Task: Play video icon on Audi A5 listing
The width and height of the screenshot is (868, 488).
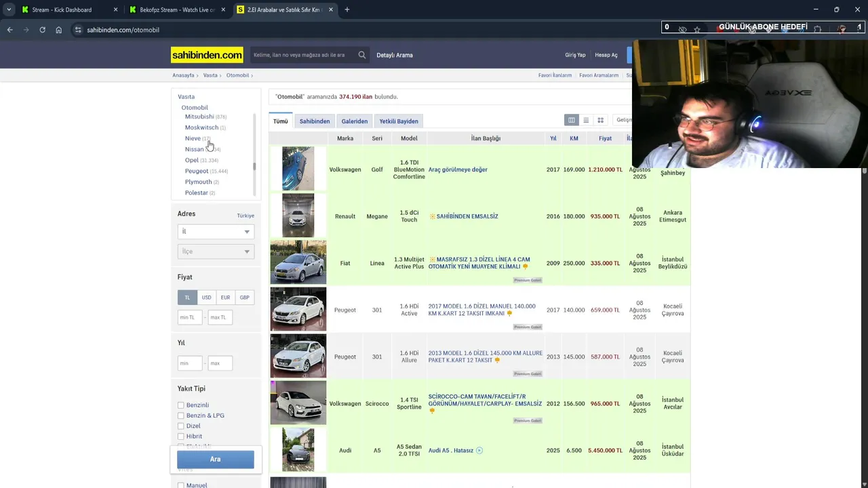Action: [479, 450]
